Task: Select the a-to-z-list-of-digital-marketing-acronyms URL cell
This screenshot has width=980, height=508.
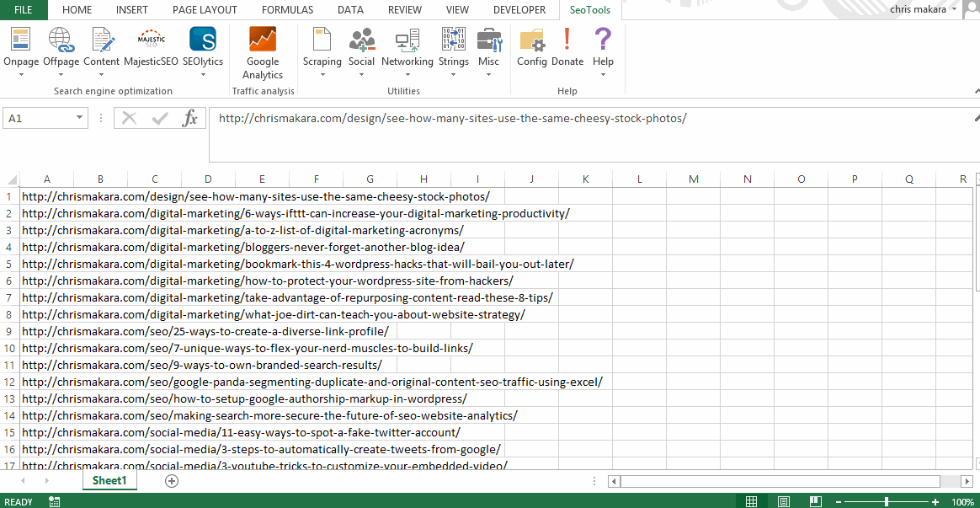Action: coord(243,230)
